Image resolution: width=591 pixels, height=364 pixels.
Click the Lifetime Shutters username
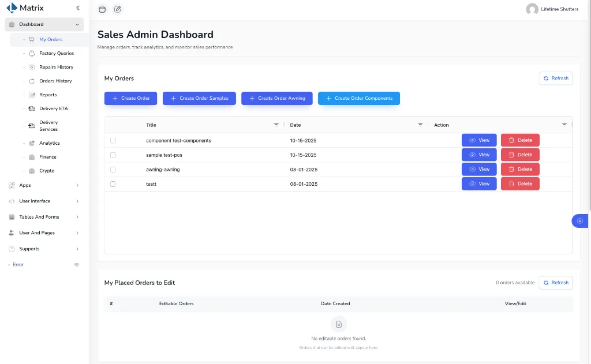click(x=560, y=9)
